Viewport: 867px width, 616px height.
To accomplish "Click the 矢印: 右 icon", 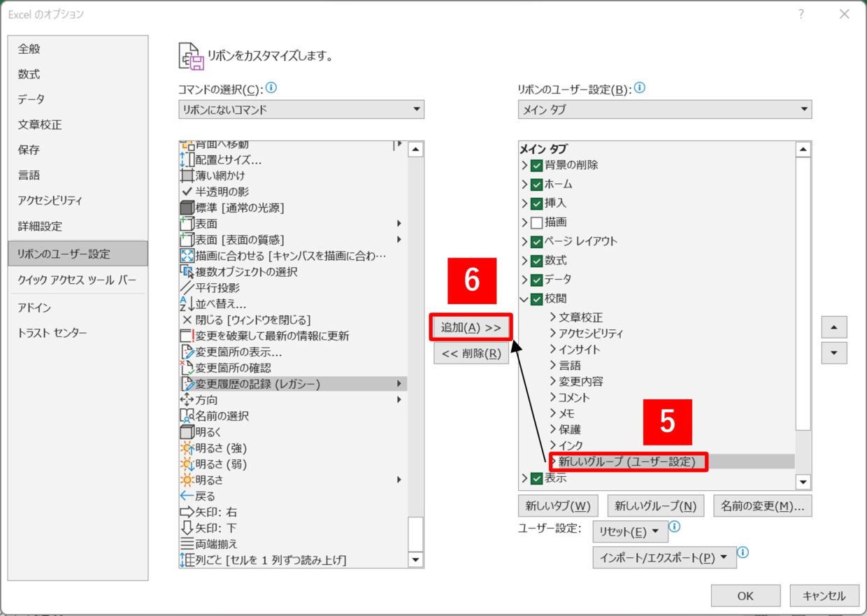I will 187,513.
